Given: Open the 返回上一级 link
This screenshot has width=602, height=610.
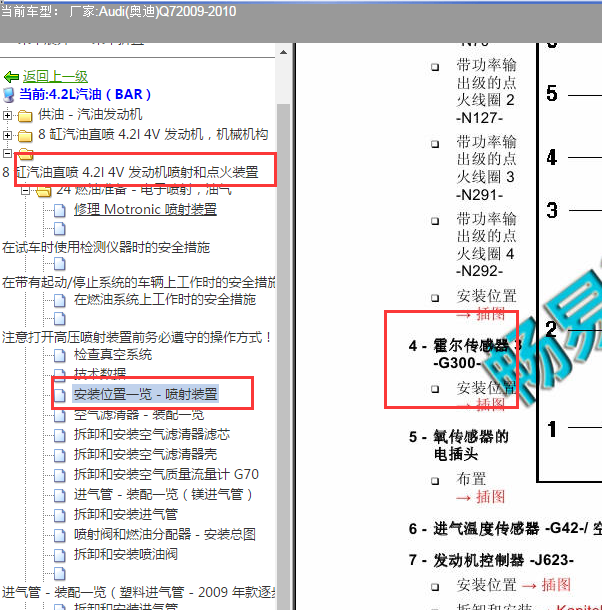Looking at the screenshot, I should [55, 76].
